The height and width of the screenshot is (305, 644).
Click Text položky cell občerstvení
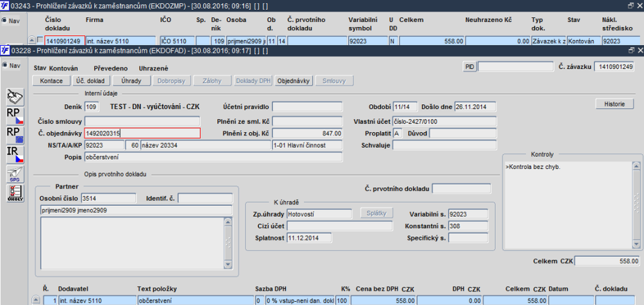[196, 300]
